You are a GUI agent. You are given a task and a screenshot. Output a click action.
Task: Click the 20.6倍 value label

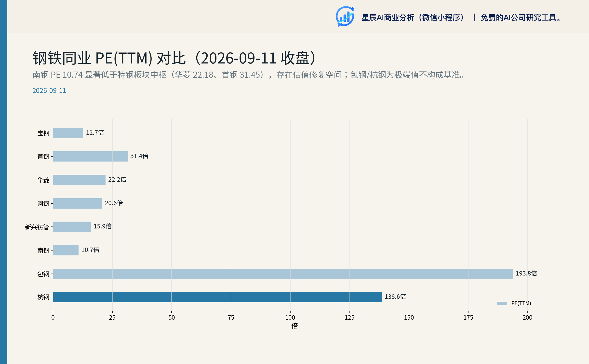click(x=114, y=203)
